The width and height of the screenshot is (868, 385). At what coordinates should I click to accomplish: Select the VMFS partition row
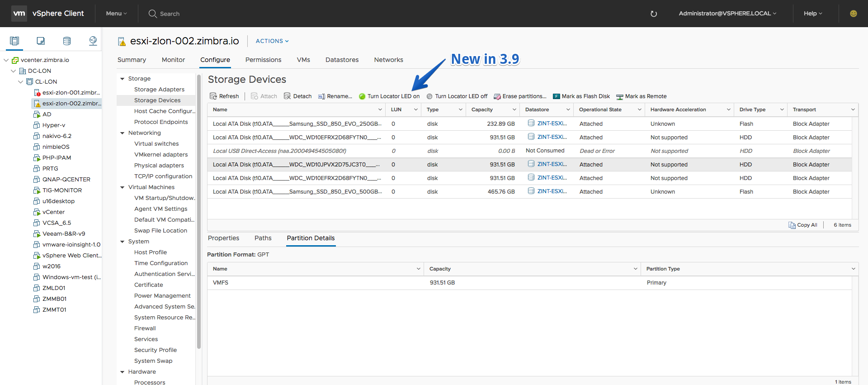[x=529, y=283]
